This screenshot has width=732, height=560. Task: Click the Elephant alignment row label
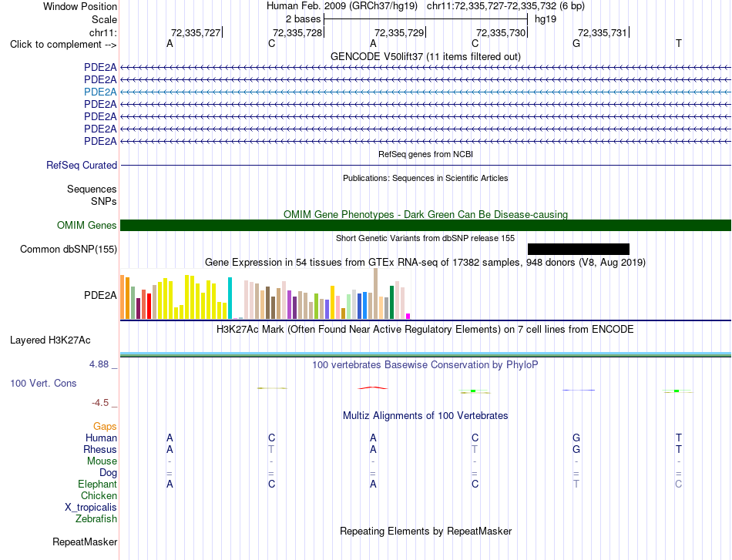point(97,484)
